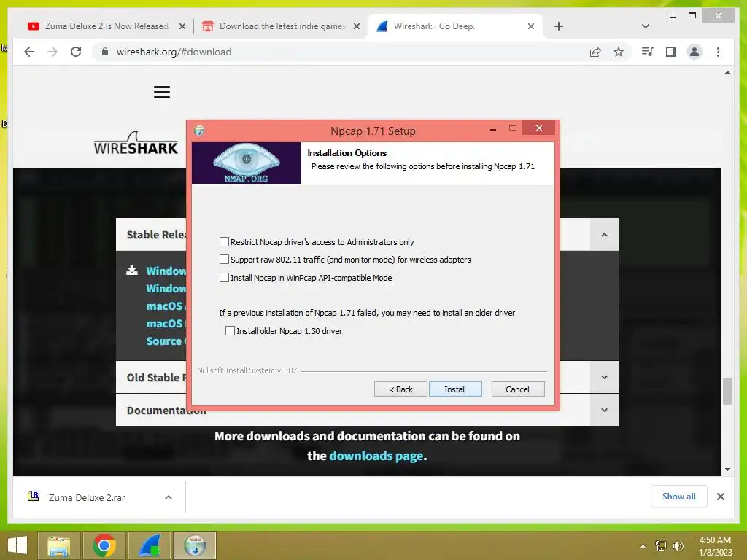Open the tab search dropdown chevron
The image size is (747, 560).
[646, 26]
